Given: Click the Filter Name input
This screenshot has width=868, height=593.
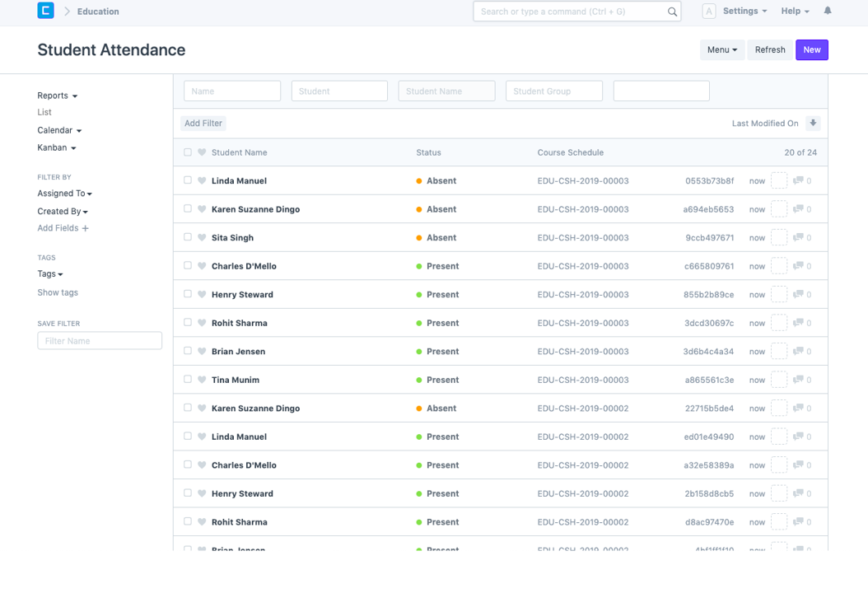Looking at the screenshot, I should click(100, 341).
